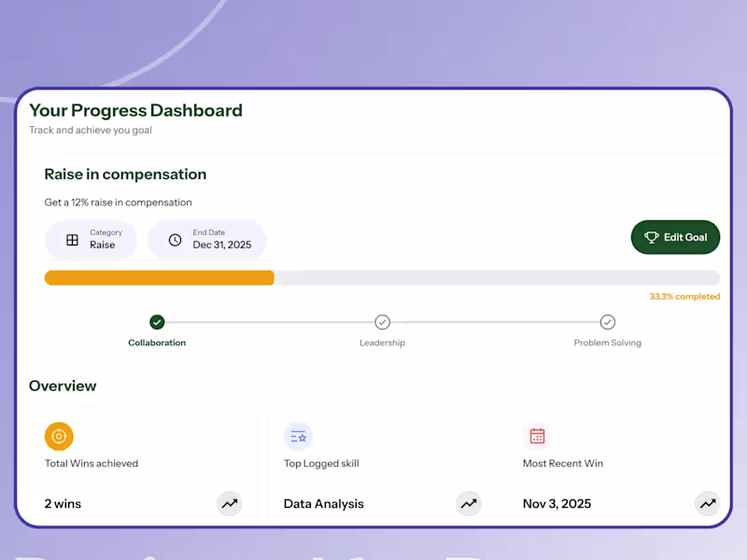Toggle the Problem Solving milestone checkmark
This screenshot has width=747, height=560.
click(x=608, y=322)
